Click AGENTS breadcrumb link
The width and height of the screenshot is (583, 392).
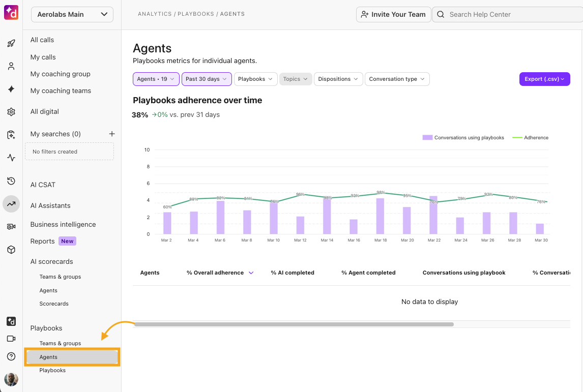232,14
